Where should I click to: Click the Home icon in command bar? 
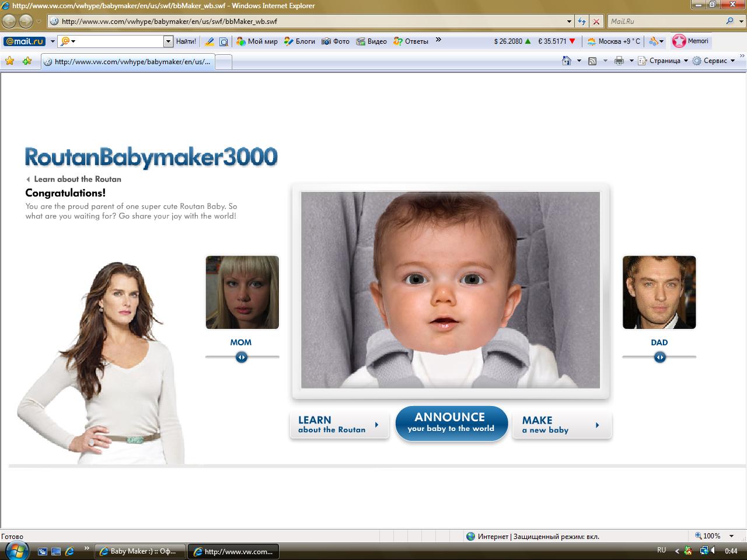pos(566,61)
